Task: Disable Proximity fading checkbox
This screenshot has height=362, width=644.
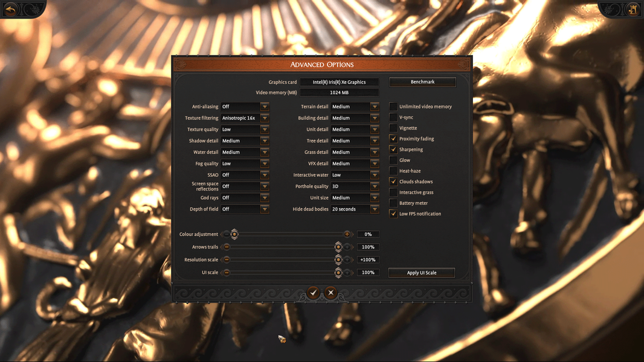Action: 393,139
